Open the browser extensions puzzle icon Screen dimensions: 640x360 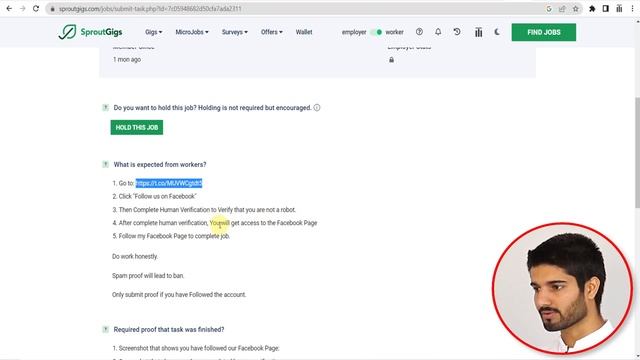592,9
